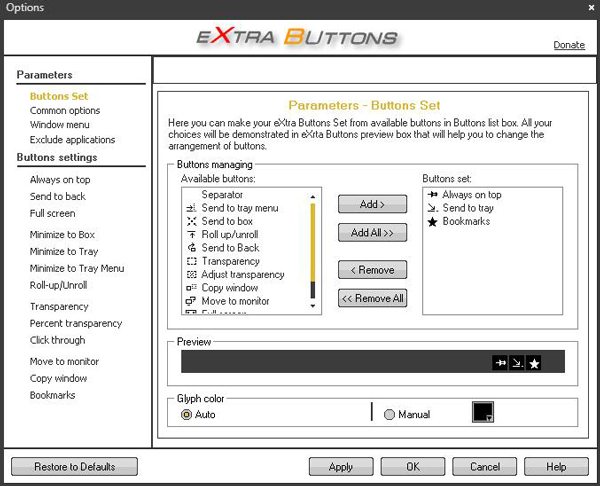Click the Bookmarks star icon in Buttons set

click(432, 222)
